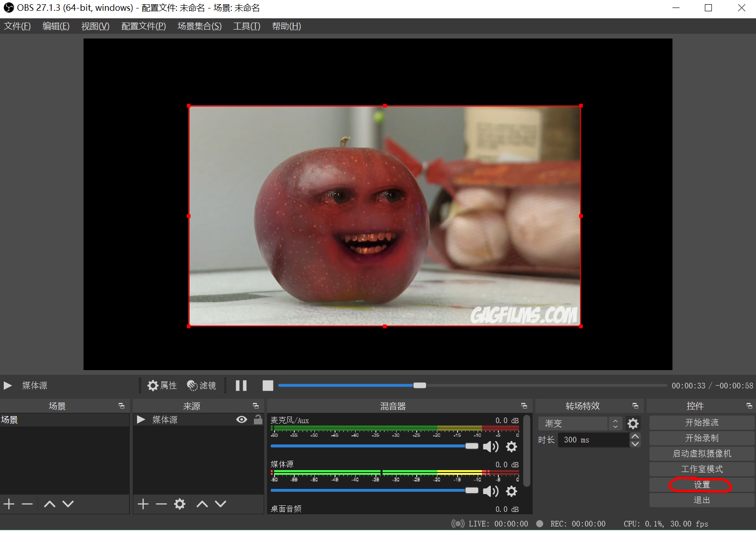Open 媒体源 mixer audio settings gear

click(512, 491)
